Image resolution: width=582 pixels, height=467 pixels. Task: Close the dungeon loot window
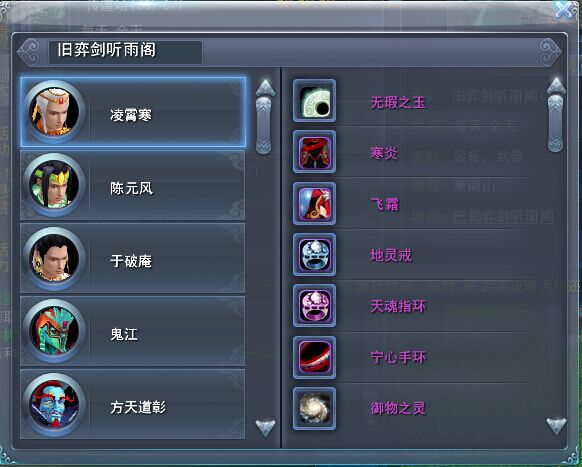click(x=564, y=9)
